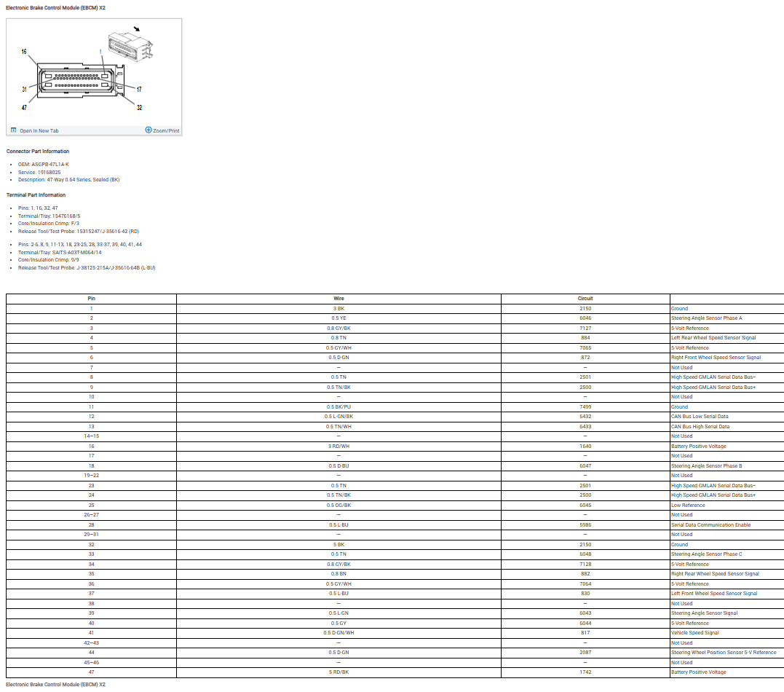Screen dimensions: 784x692
Task: Click Steering Angle Sensor Phase A cell
Action: click(x=706, y=318)
